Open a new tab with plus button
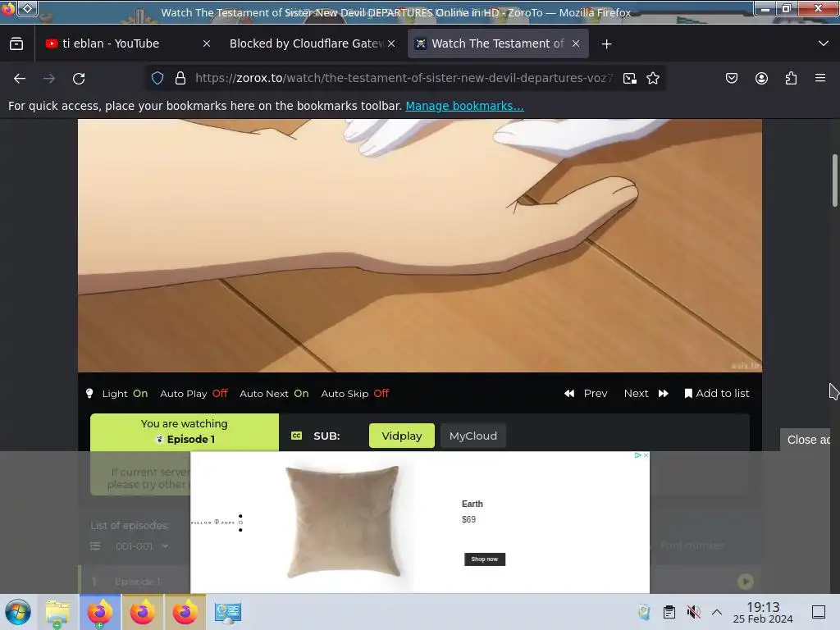Viewport: 840px width, 630px height. point(606,44)
